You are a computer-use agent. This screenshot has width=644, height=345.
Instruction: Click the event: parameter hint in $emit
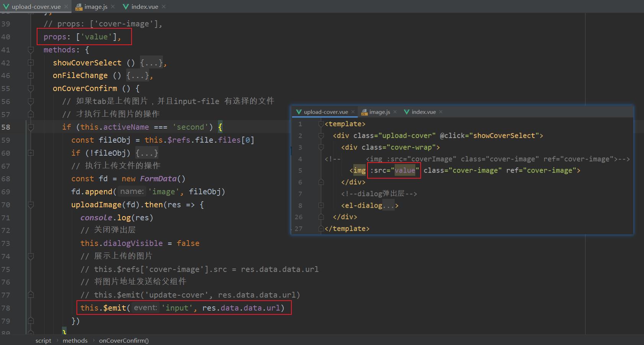[145, 308]
